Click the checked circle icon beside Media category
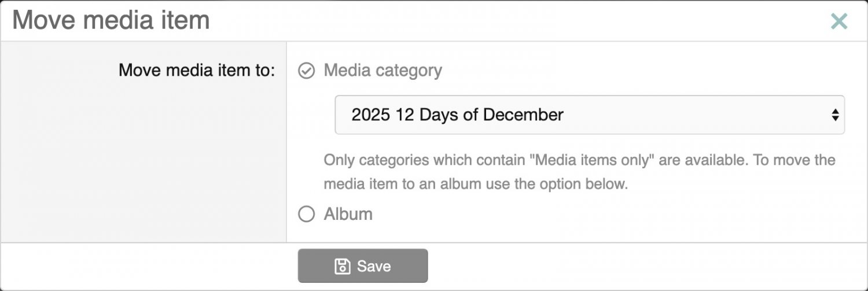This screenshot has height=291, width=868. [x=306, y=71]
